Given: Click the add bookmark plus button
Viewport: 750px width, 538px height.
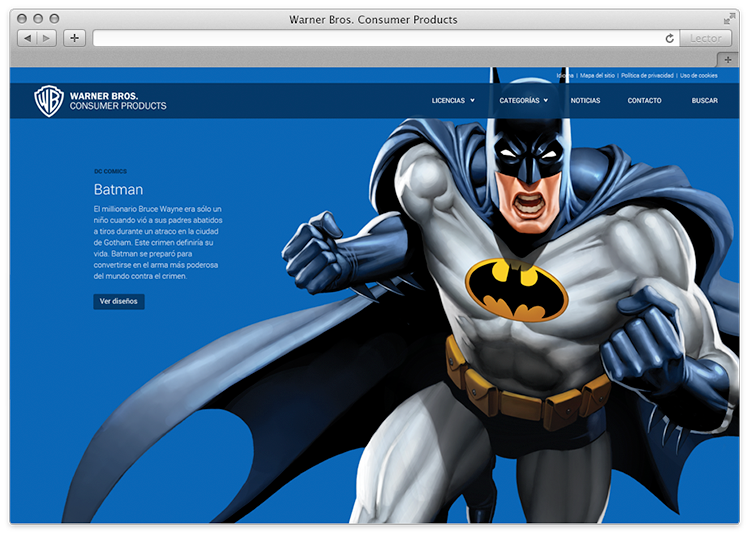Looking at the screenshot, I should pos(74,38).
